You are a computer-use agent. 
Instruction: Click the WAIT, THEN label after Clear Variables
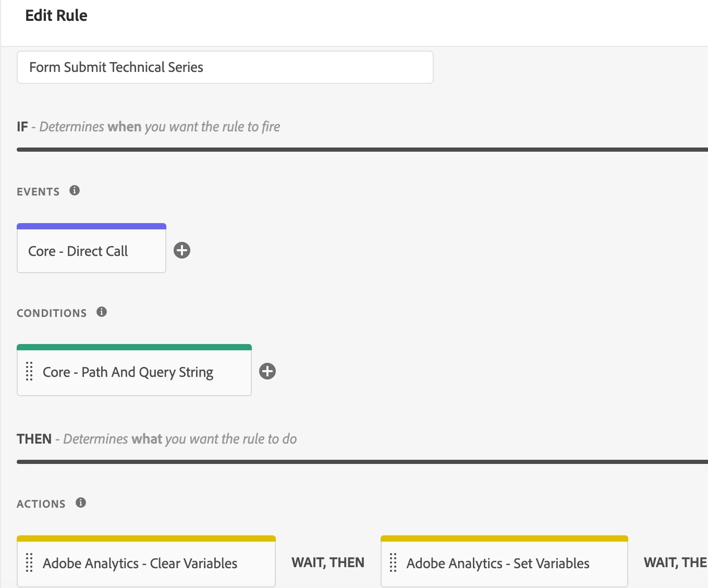click(328, 563)
